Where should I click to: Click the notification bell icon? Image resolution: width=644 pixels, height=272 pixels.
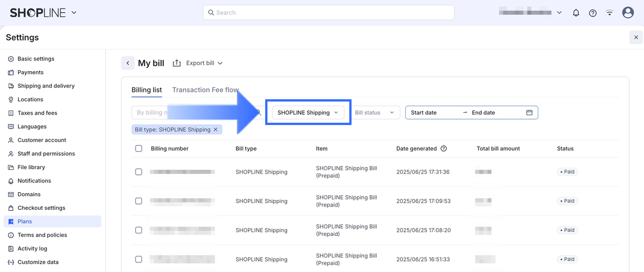click(576, 13)
